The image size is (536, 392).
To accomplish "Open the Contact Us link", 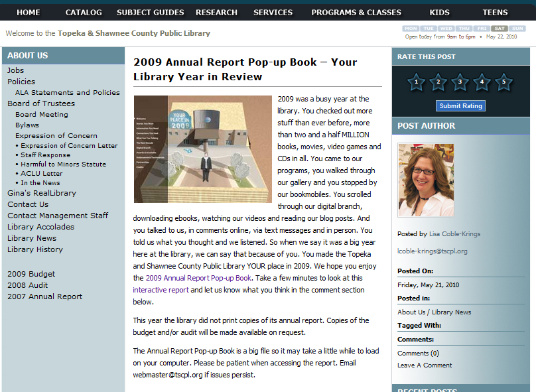I will click(28, 204).
